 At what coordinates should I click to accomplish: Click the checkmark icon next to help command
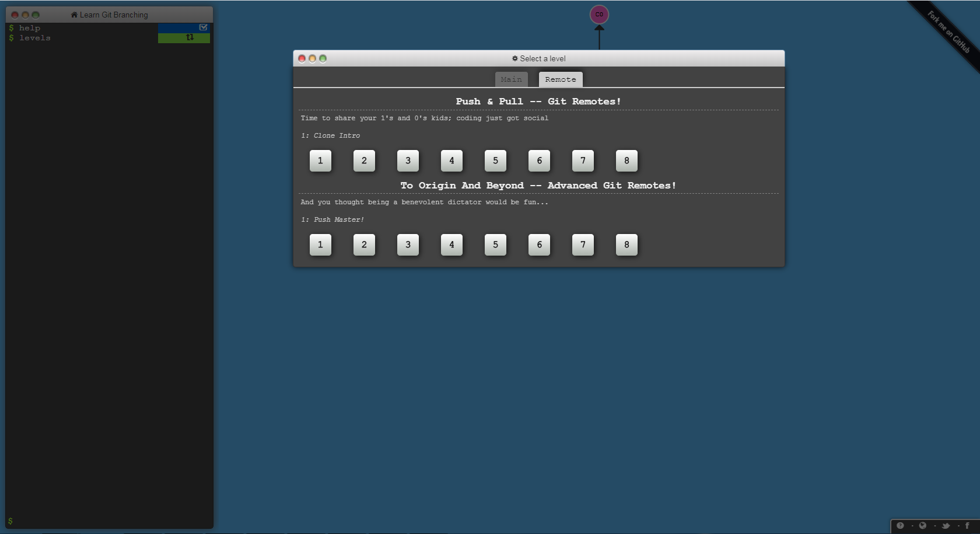click(x=203, y=27)
